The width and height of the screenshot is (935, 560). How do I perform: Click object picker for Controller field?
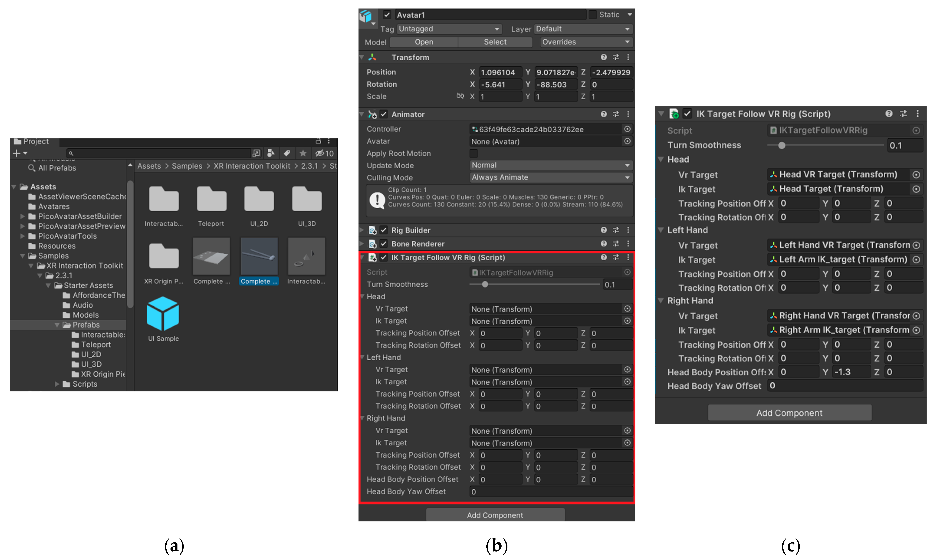pos(627,129)
